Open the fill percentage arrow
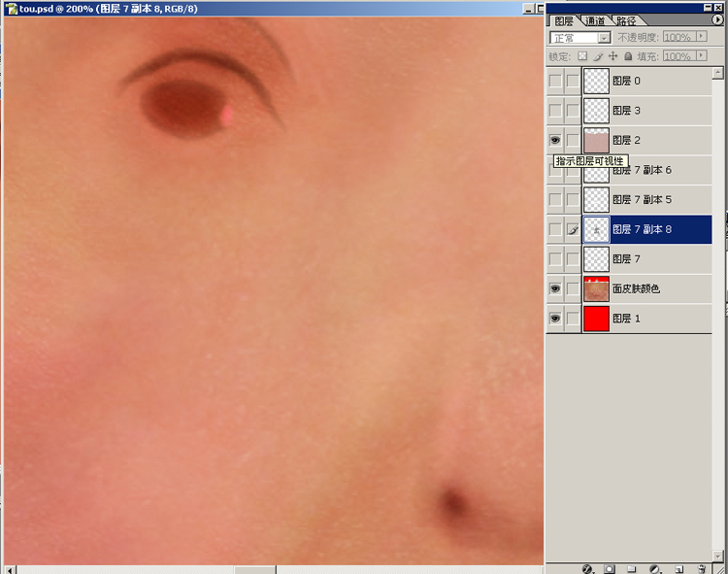The height and width of the screenshot is (574, 728). coord(702,57)
